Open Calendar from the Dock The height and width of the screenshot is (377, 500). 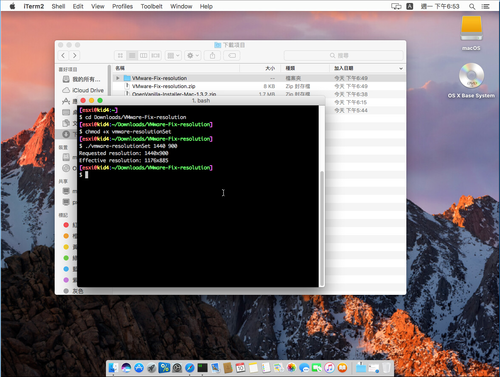(240, 368)
